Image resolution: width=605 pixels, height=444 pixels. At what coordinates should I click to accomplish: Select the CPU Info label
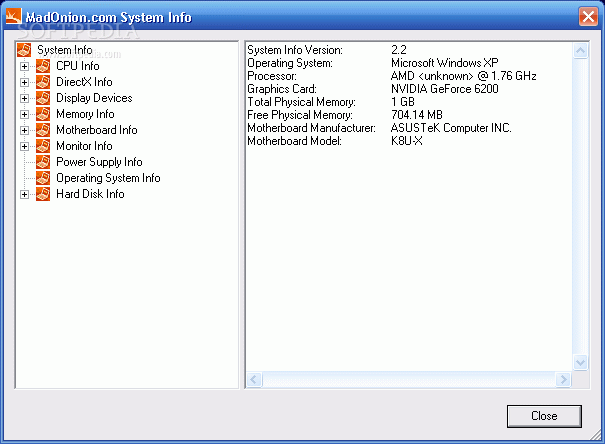(x=78, y=66)
